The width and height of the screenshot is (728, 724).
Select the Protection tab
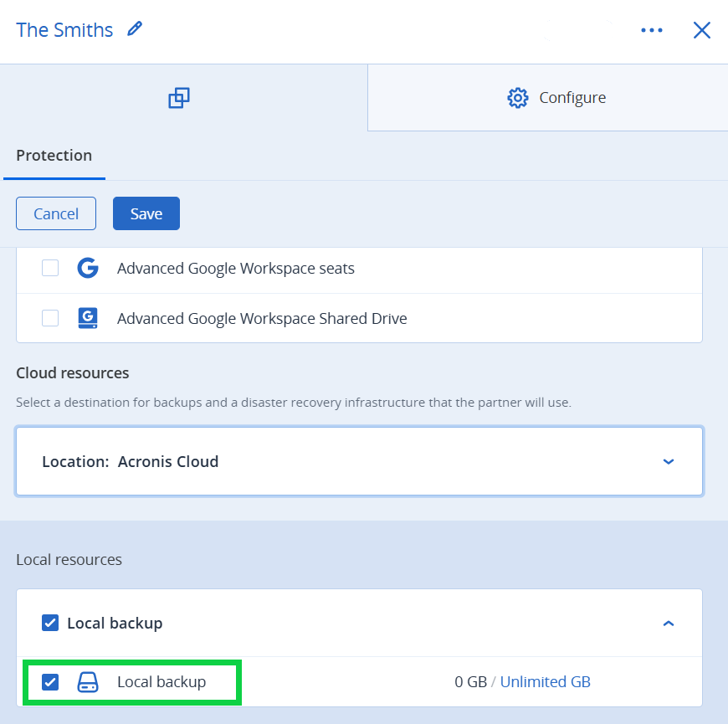[54, 156]
